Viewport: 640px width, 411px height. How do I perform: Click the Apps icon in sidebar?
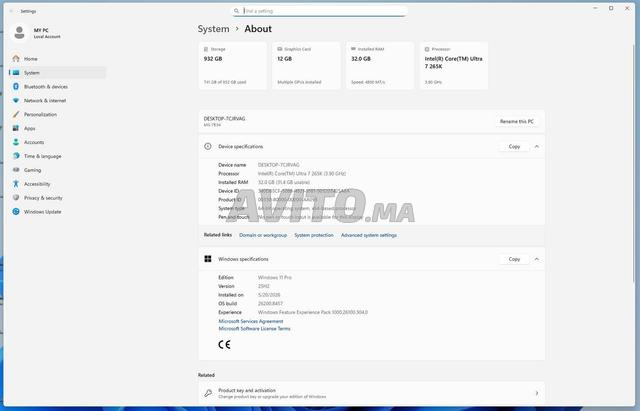16,128
